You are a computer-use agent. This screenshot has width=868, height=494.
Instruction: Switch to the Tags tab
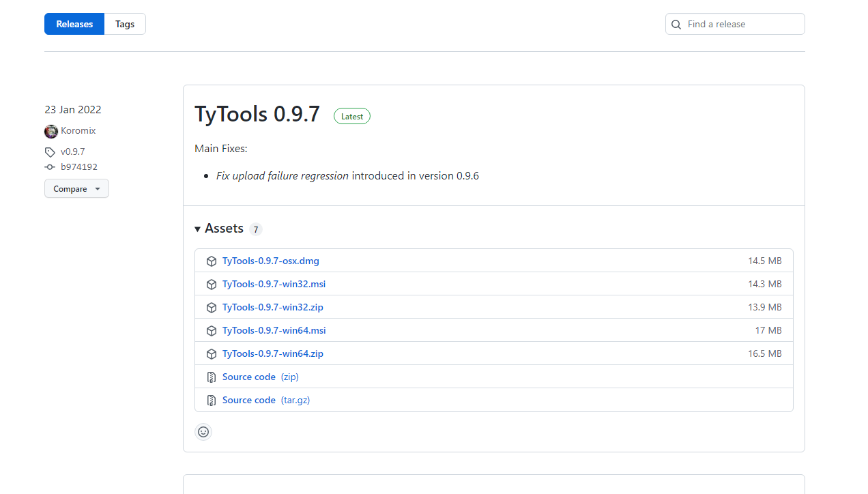pos(124,24)
